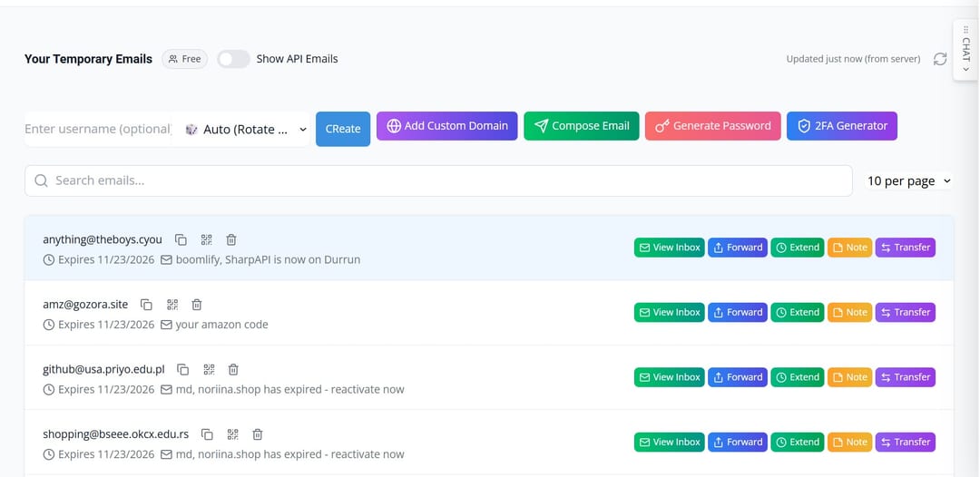Open Compose Email
The height and width of the screenshot is (477, 980).
click(x=582, y=126)
